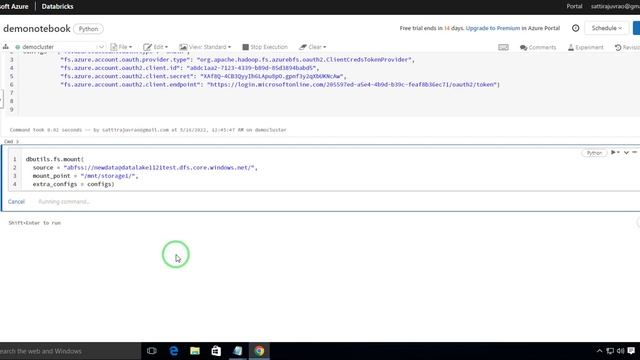Click the demonotebook notebook title

37,29
